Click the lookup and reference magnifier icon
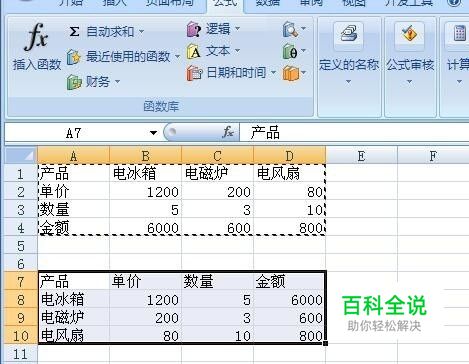The height and width of the screenshot is (364, 469). click(x=290, y=29)
